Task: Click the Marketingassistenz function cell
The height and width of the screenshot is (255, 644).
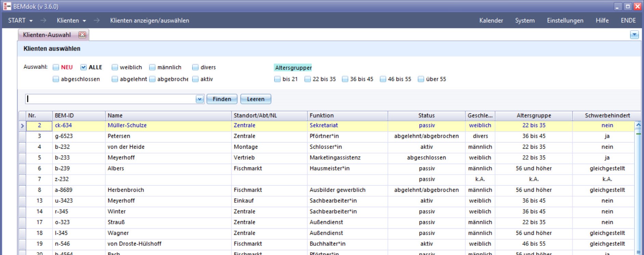Action: pos(347,158)
